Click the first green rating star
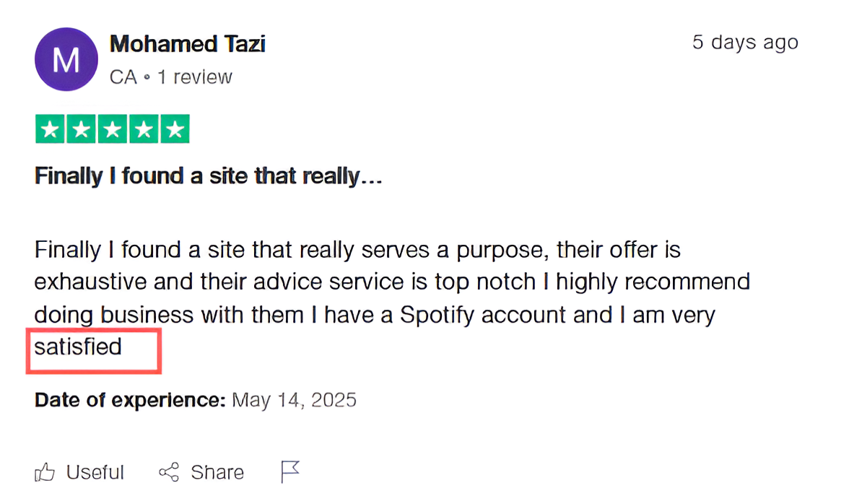Screen dimensions: 849x504 click(51, 129)
